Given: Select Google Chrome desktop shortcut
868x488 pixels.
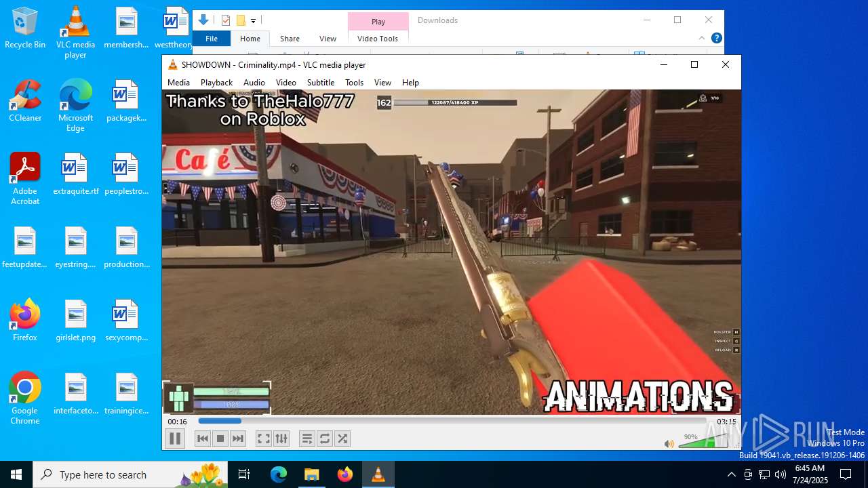Looking at the screenshot, I should click(25, 399).
